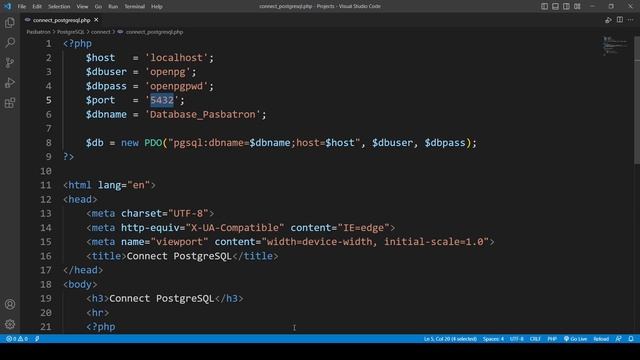640x360 pixels.
Task: Open the Selection menu
Action: [x=59, y=7]
